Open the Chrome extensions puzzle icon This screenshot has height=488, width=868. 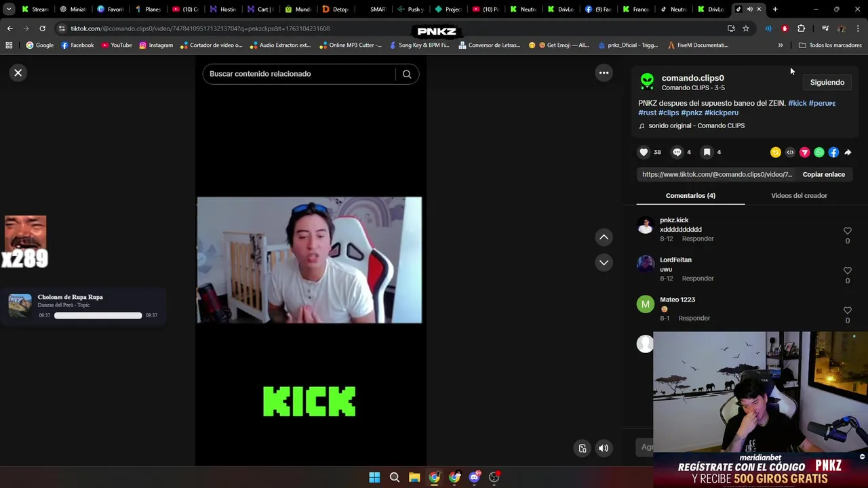coord(802,28)
